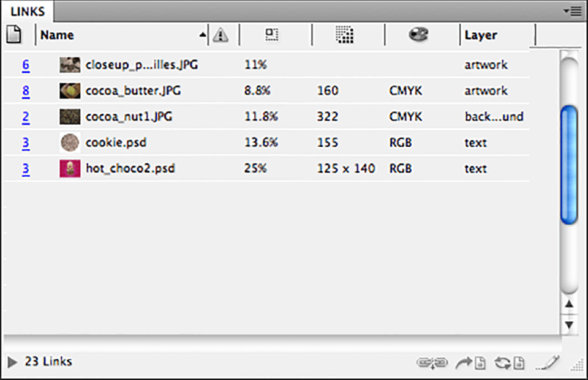
Task: Click the Go To Link arrow icon
Action: point(472,362)
